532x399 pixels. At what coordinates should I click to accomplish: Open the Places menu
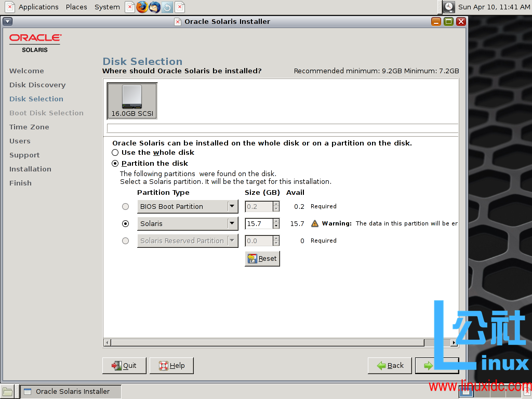[76, 7]
